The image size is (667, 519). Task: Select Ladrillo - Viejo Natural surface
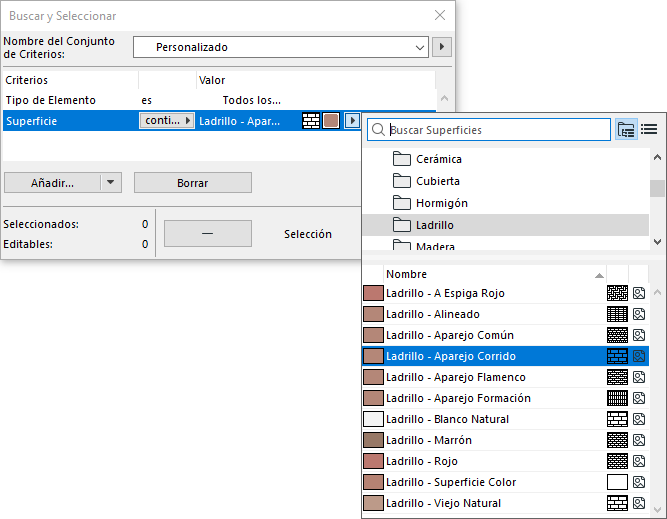coord(505,503)
